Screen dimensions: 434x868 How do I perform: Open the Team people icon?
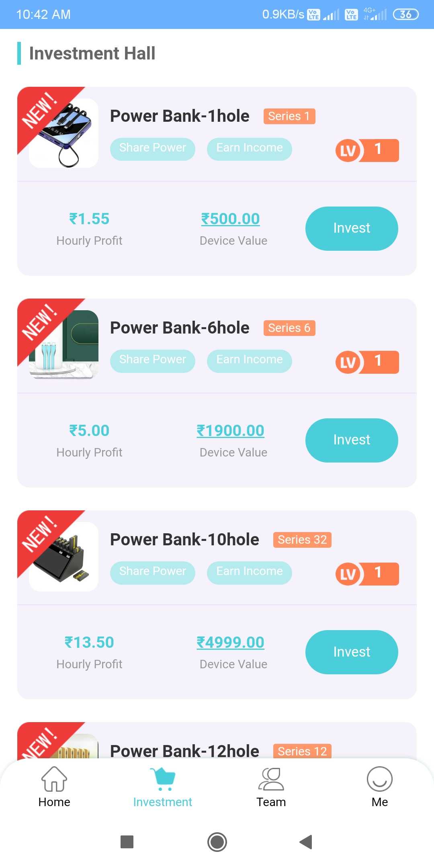coord(271,779)
